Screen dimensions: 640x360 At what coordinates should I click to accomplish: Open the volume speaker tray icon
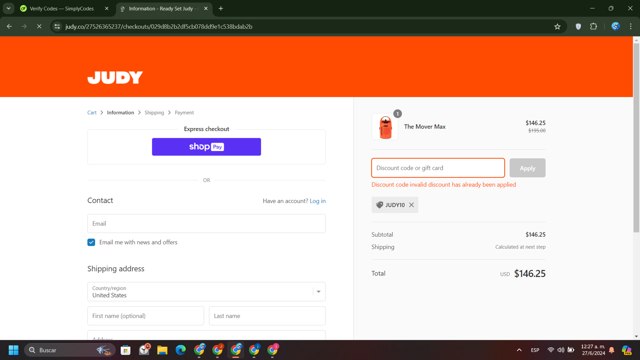[x=561, y=350]
